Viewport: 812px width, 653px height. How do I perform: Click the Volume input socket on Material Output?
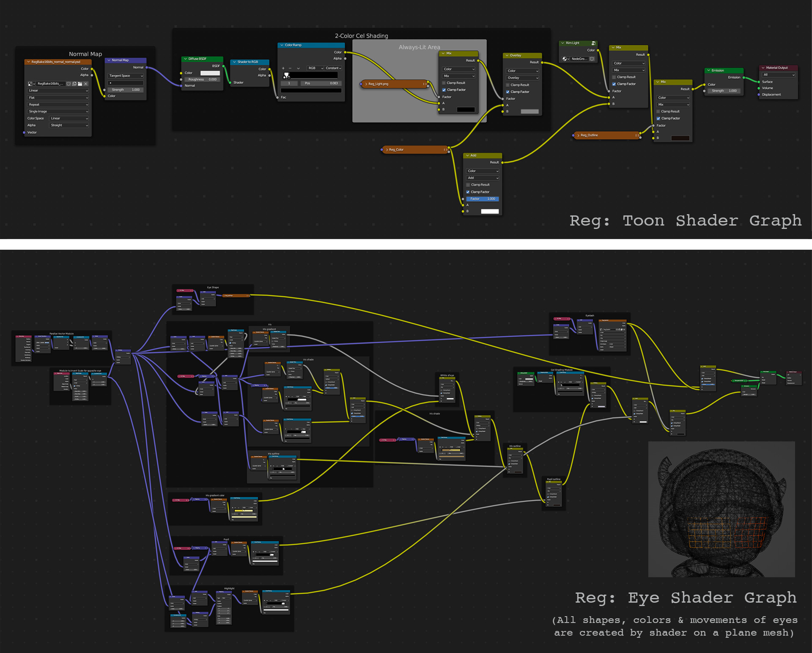[759, 88]
